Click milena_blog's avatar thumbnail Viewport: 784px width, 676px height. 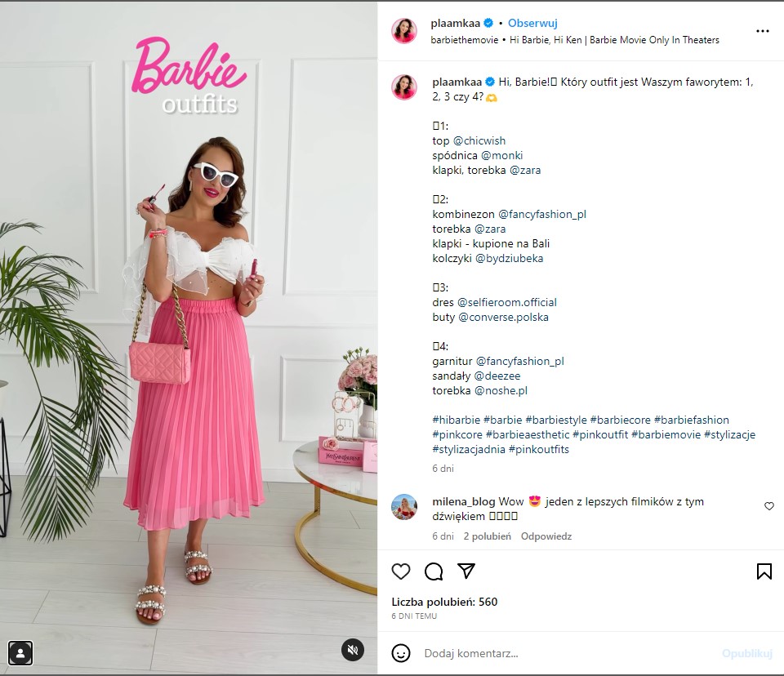404,507
